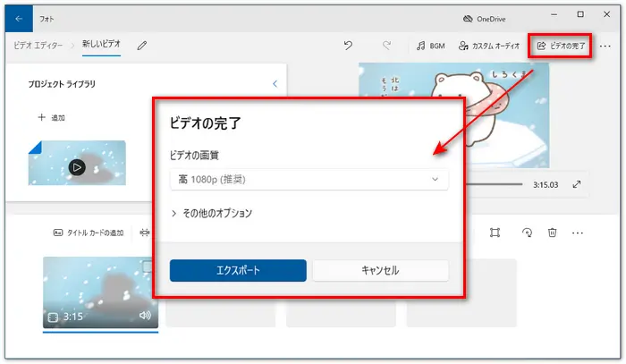Click the キャンセル button
626x364 pixels.
(x=380, y=270)
